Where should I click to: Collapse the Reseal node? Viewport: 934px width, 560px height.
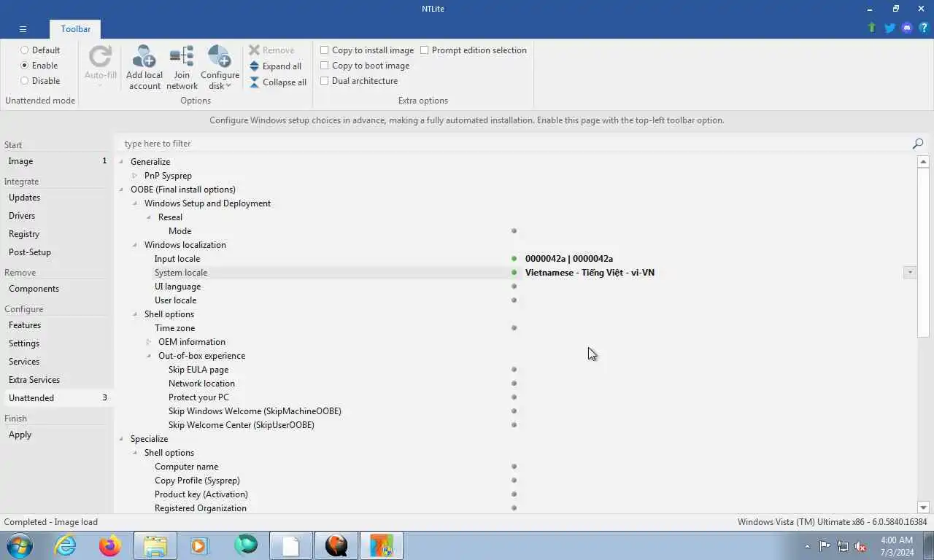tap(149, 217)
